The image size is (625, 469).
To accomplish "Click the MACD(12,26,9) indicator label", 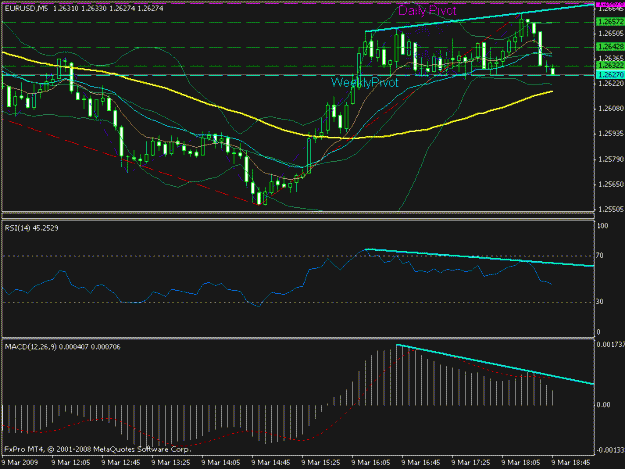I will click(x=62, y=347).
